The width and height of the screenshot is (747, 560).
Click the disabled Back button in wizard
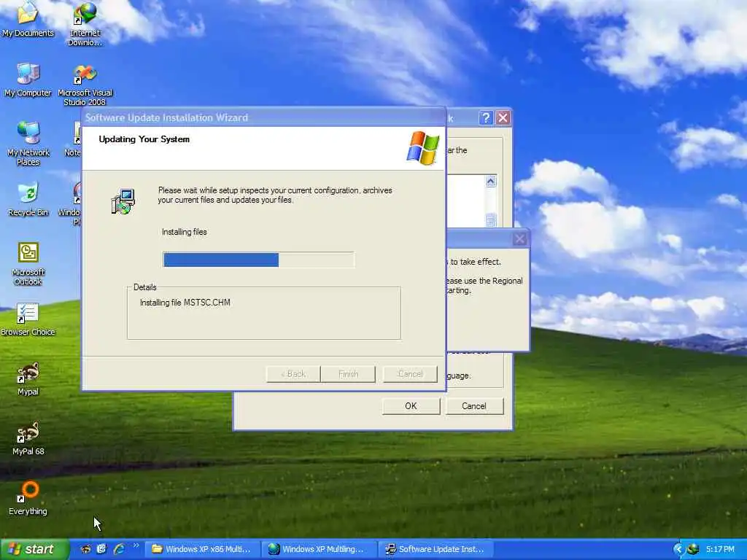pos(293,374)
